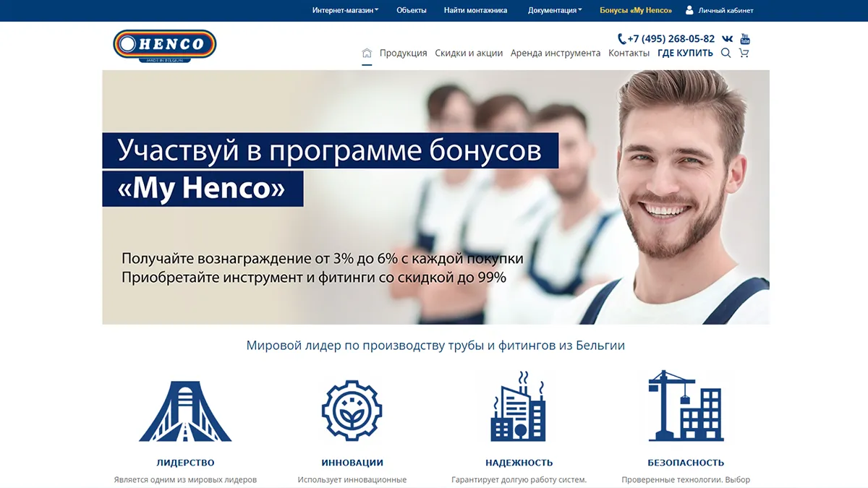
Task: Click the Henco logo
Action: pyautogui.click(x=165, y=46)
